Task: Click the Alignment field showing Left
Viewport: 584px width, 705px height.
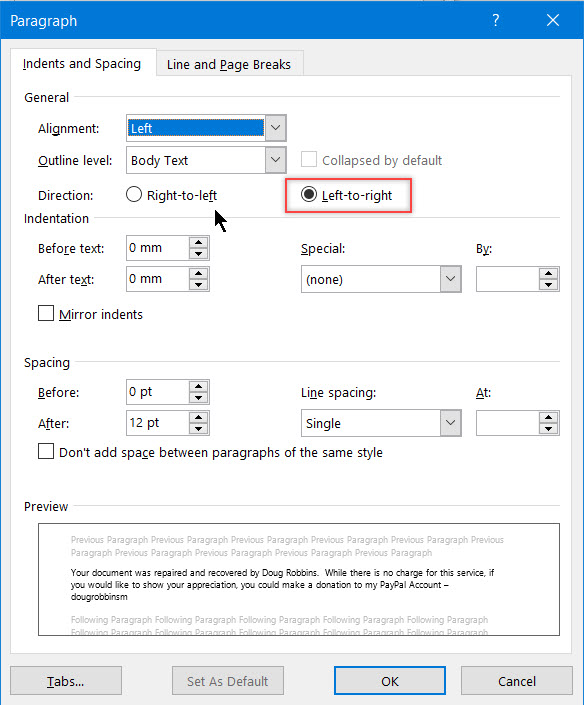Action: [x=196, y=128]
